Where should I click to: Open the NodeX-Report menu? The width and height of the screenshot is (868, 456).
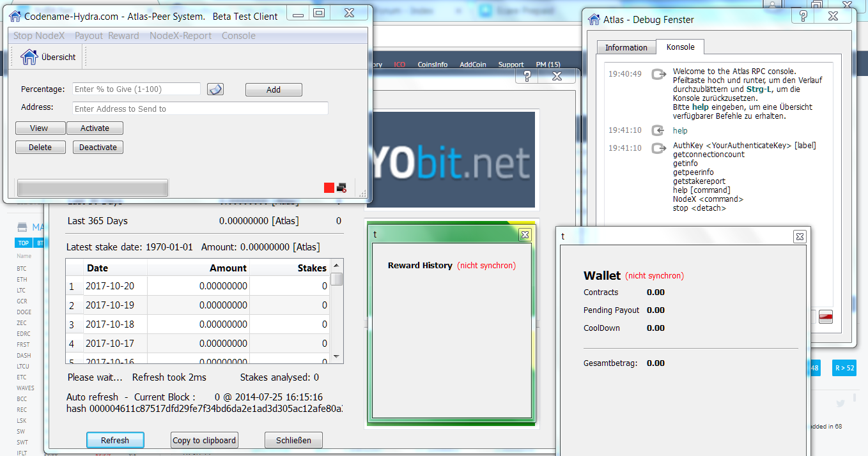click(x=181, y=36)
